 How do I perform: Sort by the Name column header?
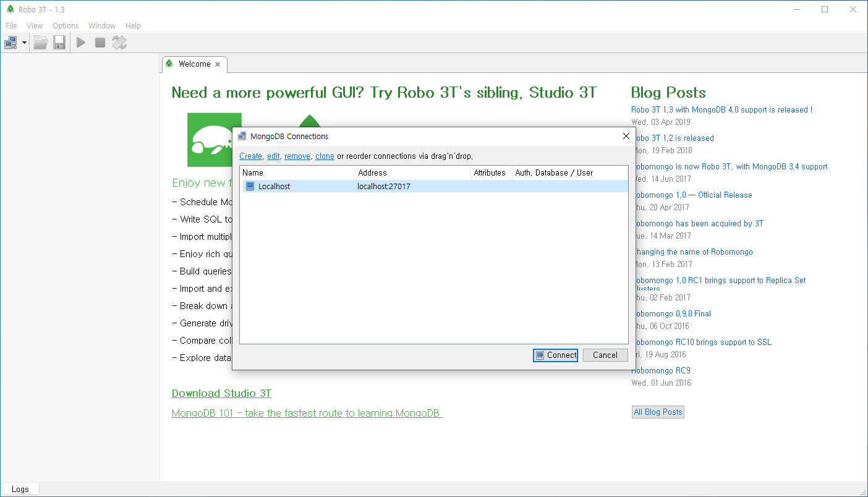click(297, 173)
